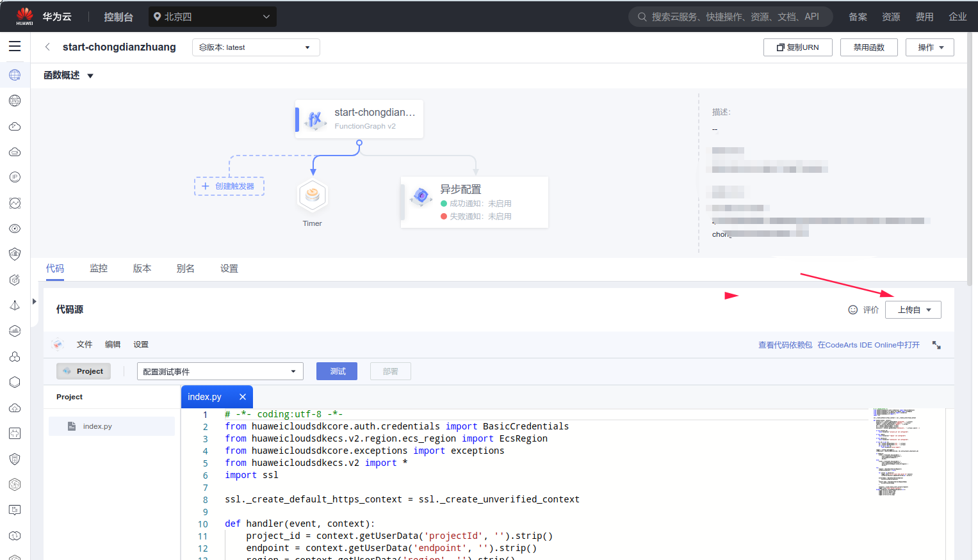This screenshot has width=978, height=560.
Task: Open the 配置测试事件 dropdown
Action: 220,371
